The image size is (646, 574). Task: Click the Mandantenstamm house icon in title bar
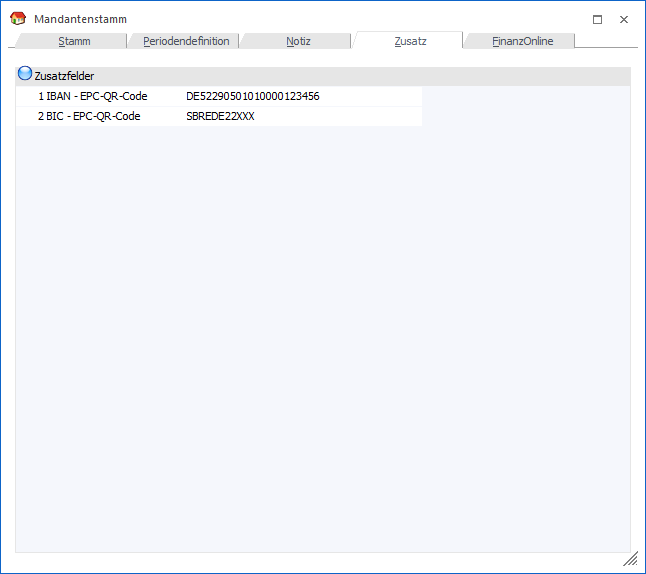point(17,19)
